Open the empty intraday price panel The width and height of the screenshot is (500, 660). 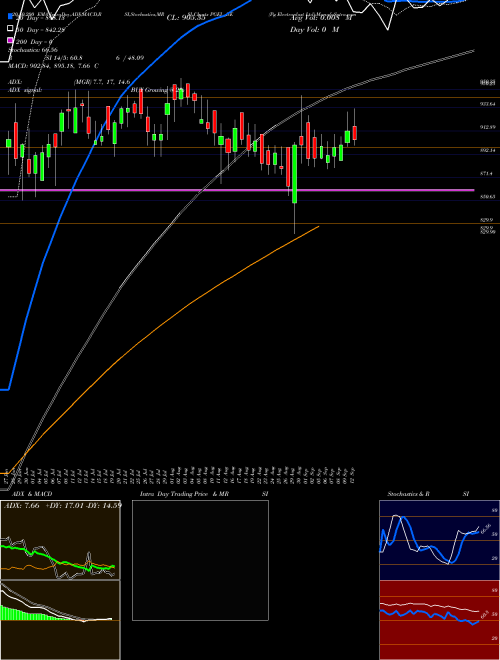point(200,560)
